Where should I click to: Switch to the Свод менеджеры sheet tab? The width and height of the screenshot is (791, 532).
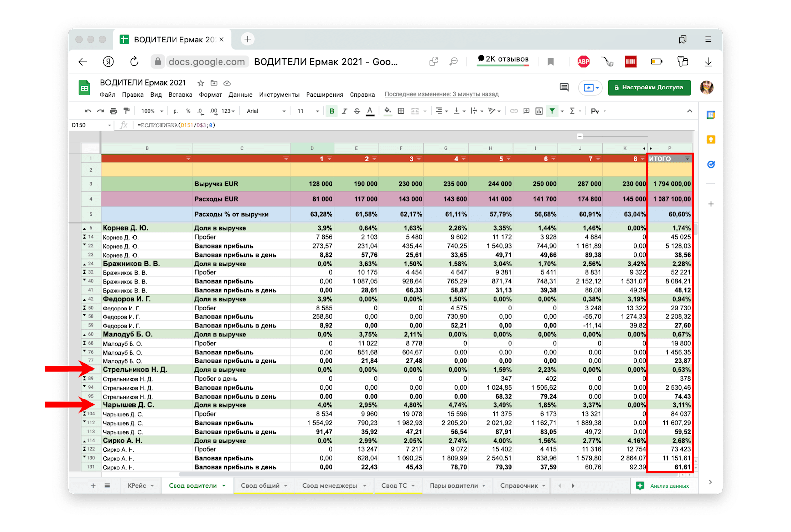point(330,486)
